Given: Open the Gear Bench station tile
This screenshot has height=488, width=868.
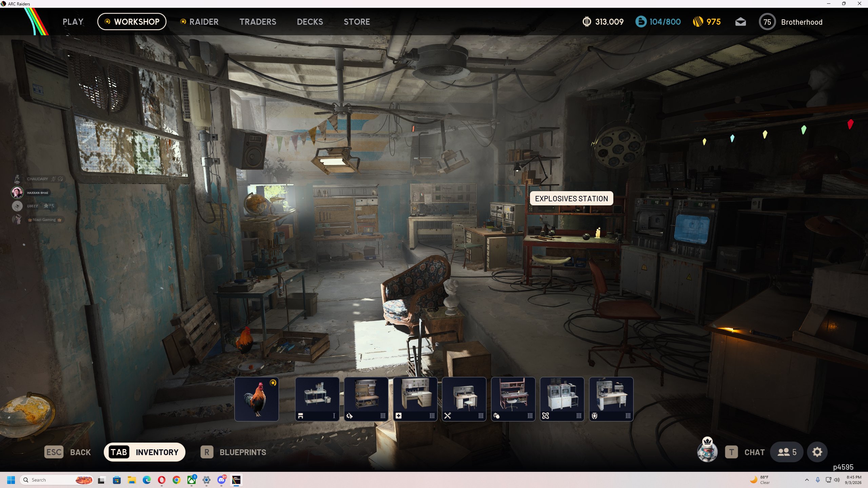Looking at the screenshot, I should [x=611, y=399].
